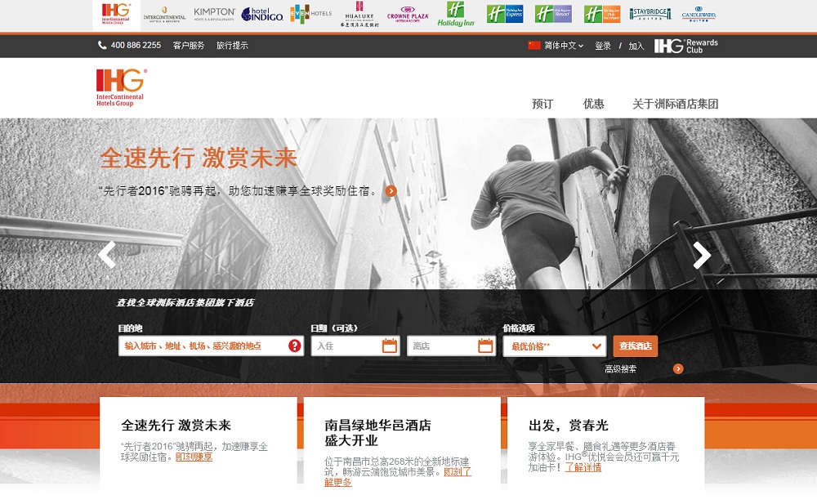Click the main IHG InterContinental Hotels Group logo
The width and height of the screenshot is (817, 504).
coord(121,87)
